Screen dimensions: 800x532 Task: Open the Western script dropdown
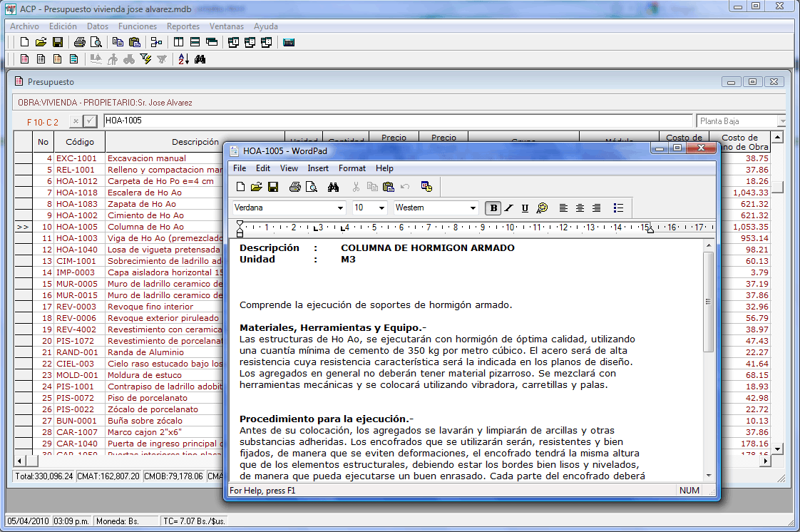pyautogui.click(x=473, y=208)
